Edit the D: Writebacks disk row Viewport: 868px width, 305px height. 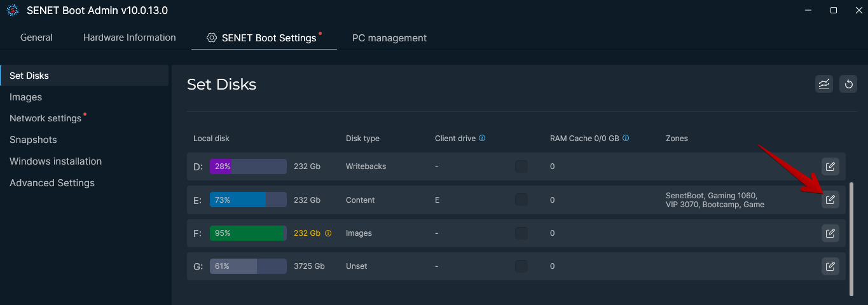830,166
